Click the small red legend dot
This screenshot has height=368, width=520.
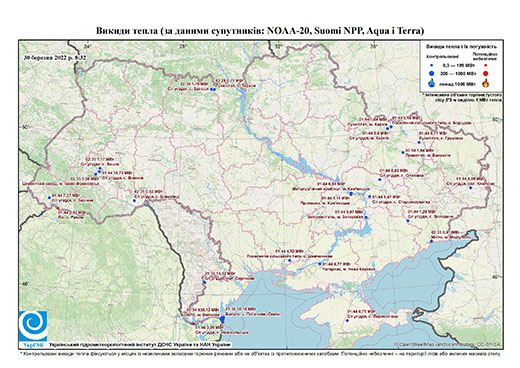pyautogui.click(x=485, y=65)
